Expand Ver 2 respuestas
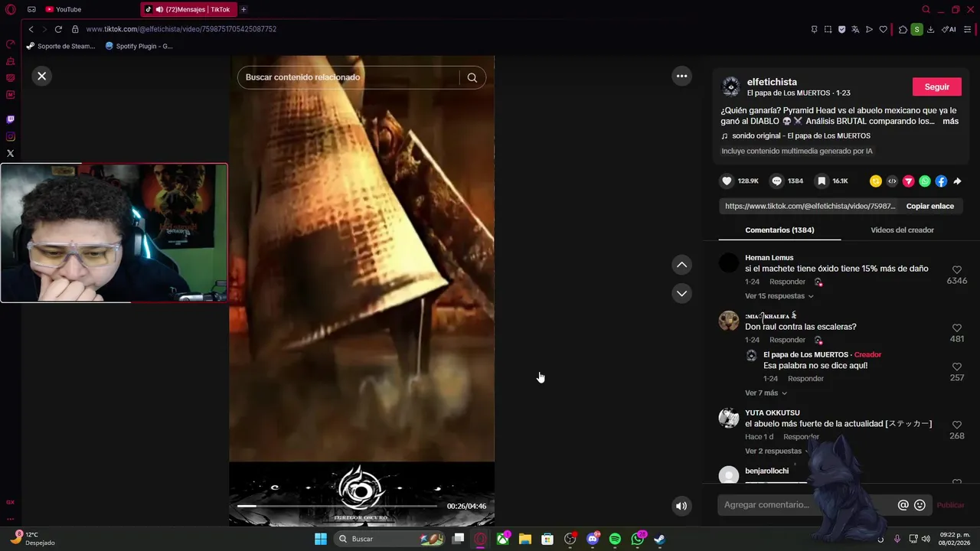The height and width of the screenshot is (551, 980). click(x=777, y=451)
